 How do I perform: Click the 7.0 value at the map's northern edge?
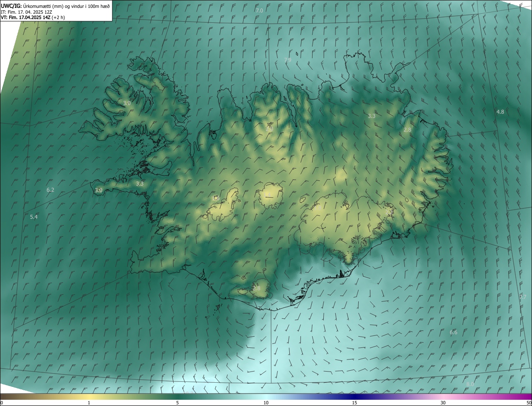pos(259,10)
